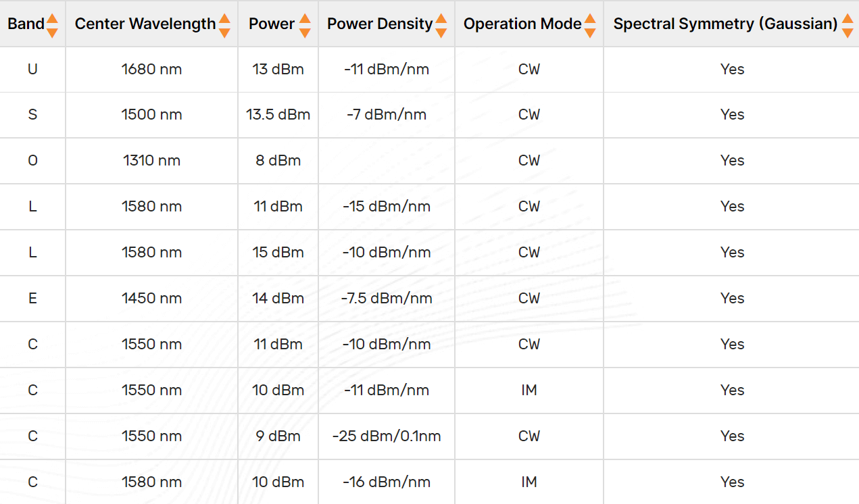Click descending sort arrow for Center Wavelength

[x=224, y=32]
